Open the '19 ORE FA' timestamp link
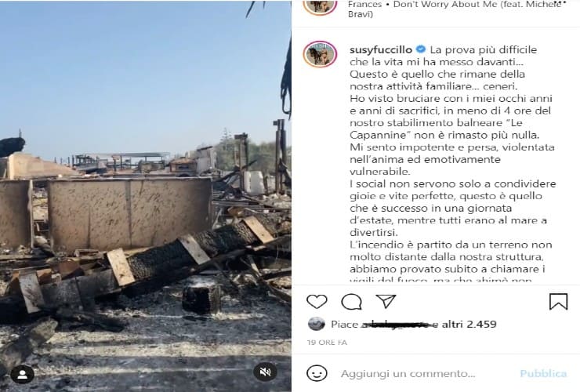This screenshot has width=580, height=392. (x=327, y=343)
